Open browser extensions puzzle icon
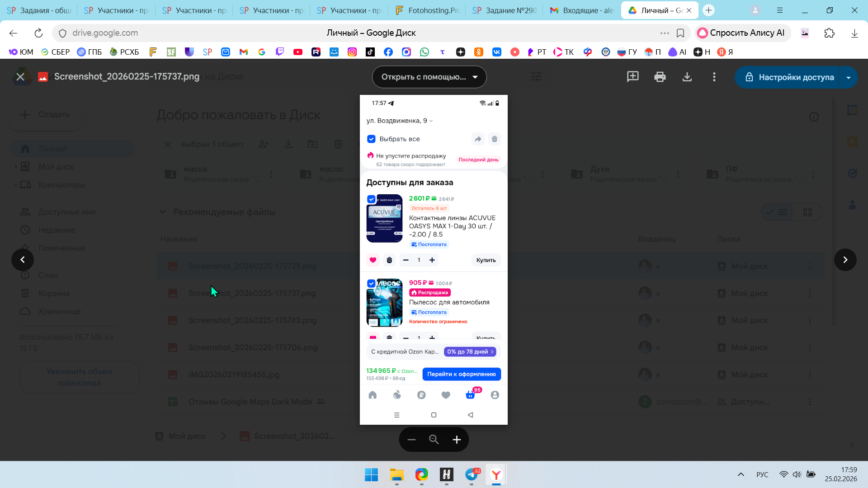This screenshot has height=488, width=868. tap(829, 33)
